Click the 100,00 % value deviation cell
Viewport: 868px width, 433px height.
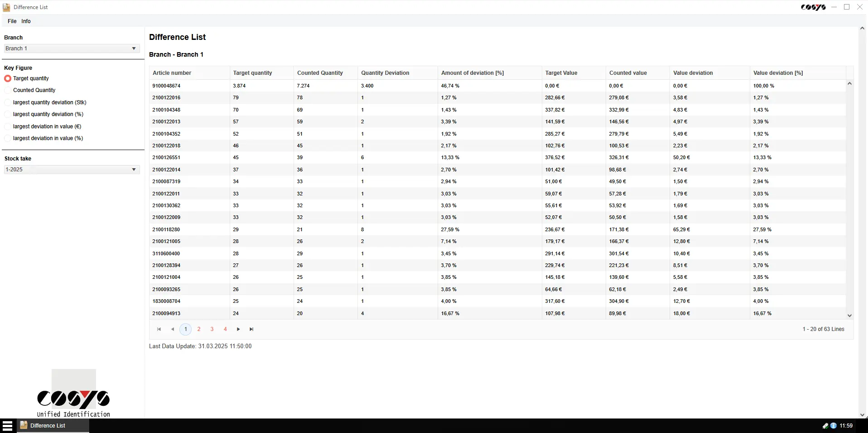tap(798, 86)
